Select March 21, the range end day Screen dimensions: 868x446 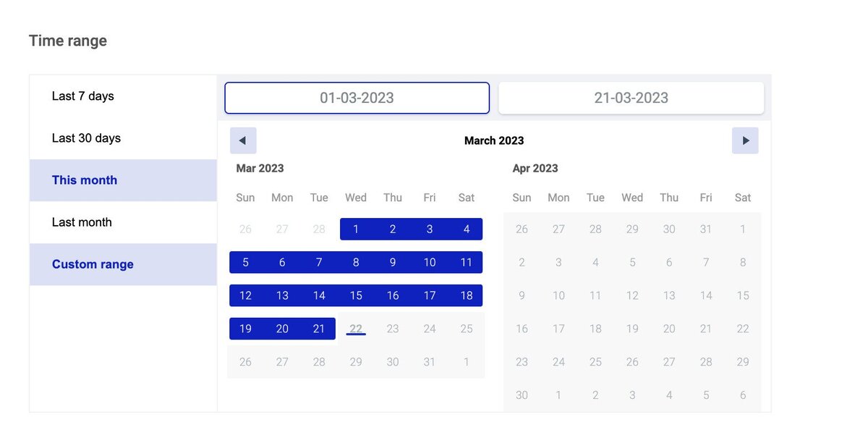pos(319,329)
